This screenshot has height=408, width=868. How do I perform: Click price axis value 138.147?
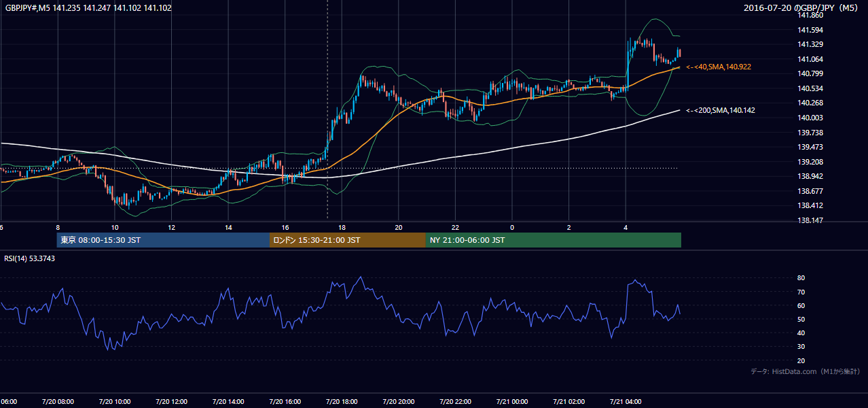point(811,220)
